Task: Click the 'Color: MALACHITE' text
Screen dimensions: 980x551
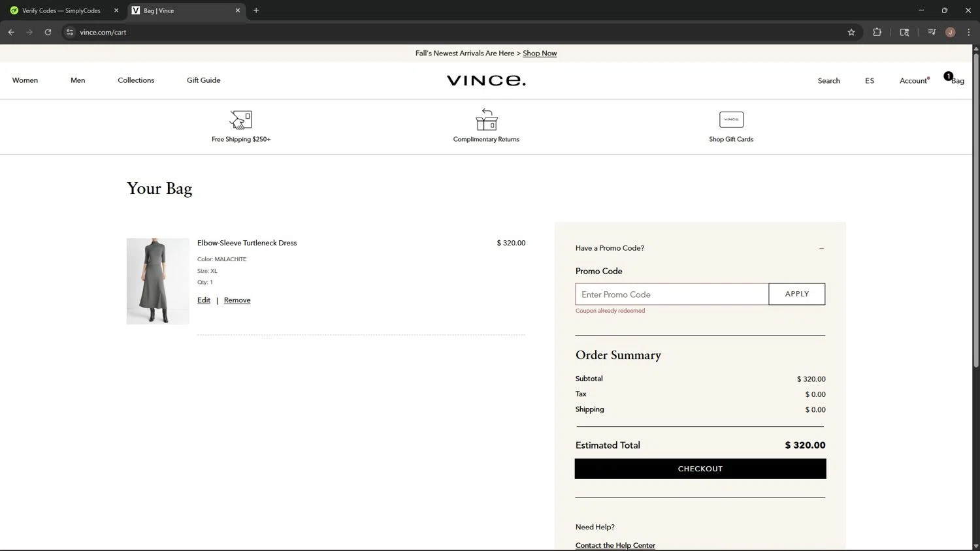Action: click(x=222, y=259)
